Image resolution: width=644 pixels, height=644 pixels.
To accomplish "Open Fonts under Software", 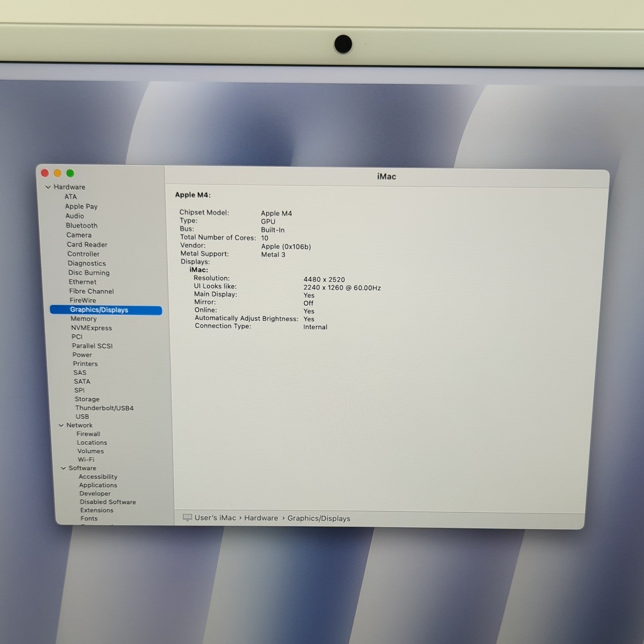I will coord(89,519).
